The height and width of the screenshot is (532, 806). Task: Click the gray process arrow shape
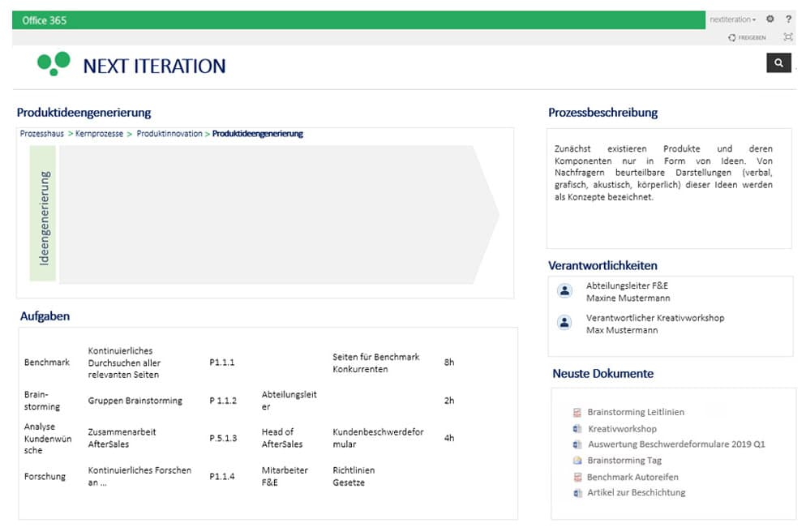[277, 214]
